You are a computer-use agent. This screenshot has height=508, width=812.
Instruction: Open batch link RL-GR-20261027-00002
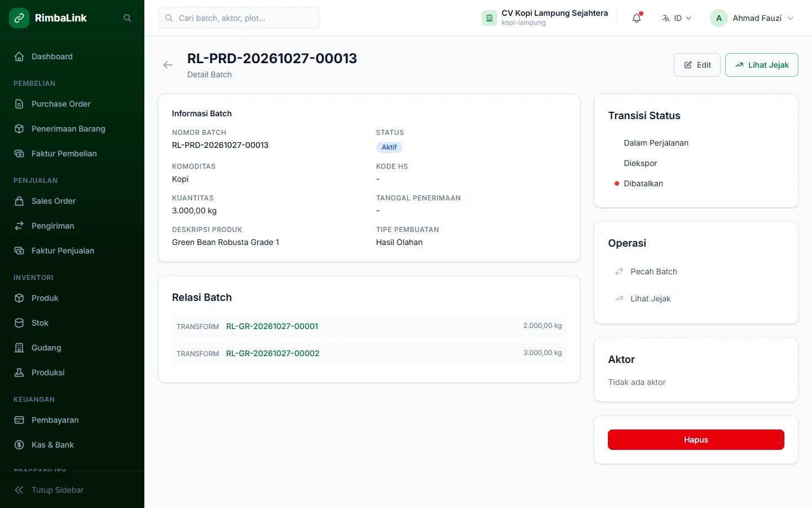click(x=273, y=353)
